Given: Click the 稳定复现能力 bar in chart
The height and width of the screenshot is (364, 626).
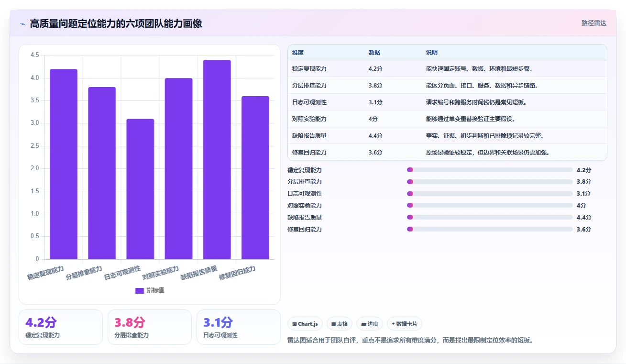Looking at the screenshot, I should (64, 164).
